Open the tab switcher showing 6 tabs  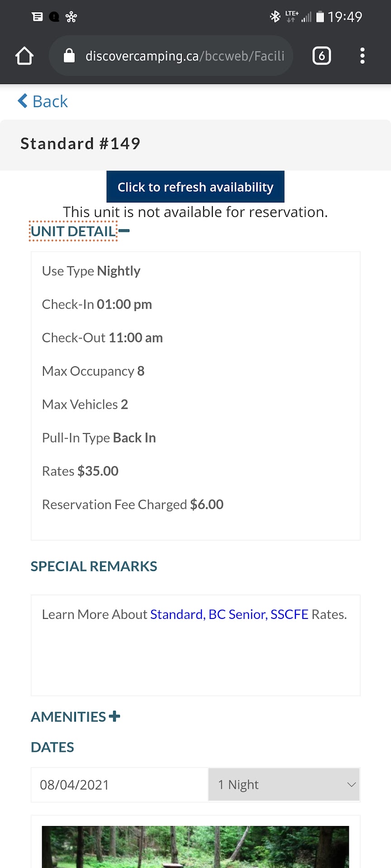[x=321, y=56]
